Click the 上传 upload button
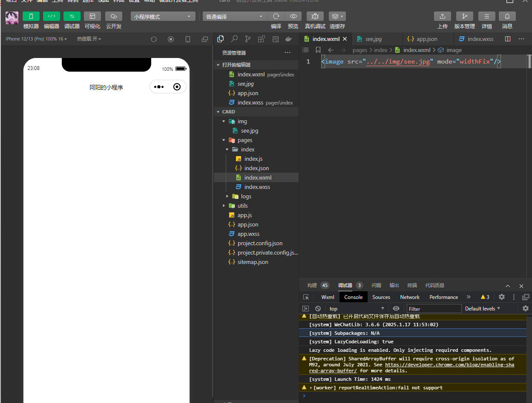Image resolution: width=532 pixels, height=403 pixels. (x=443, y=16)
